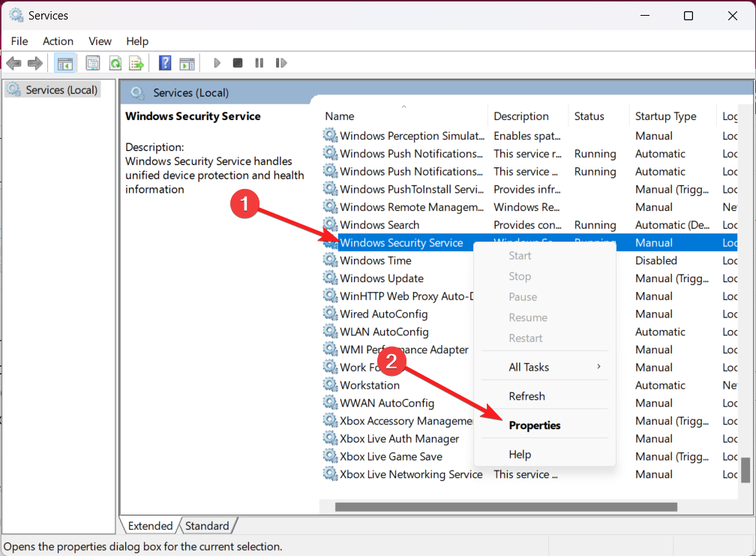Image resolution: width=756 pixels, height=556 pixels.
Task: Click gear icon beside Windows Remote Management
Action: [330, 207]
